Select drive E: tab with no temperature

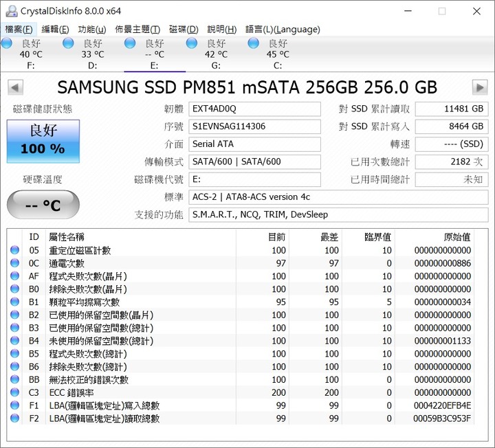[155, 54]
